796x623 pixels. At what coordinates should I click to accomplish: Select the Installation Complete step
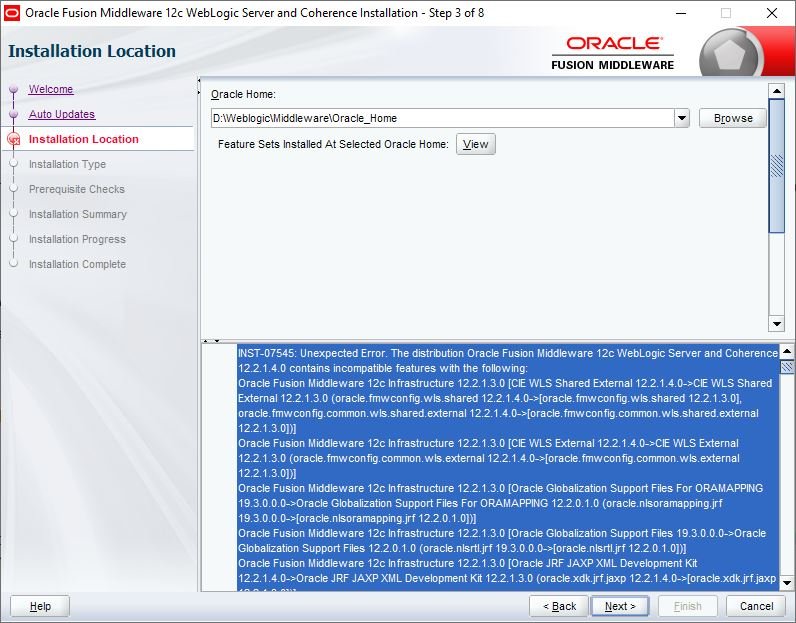(x=77, y=264)
